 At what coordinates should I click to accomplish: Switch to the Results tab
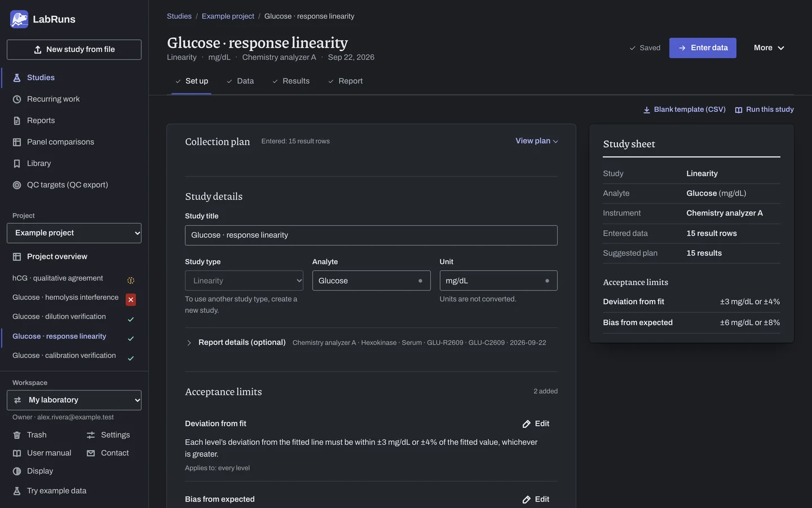pyautogui.click(x=290, y=81)
